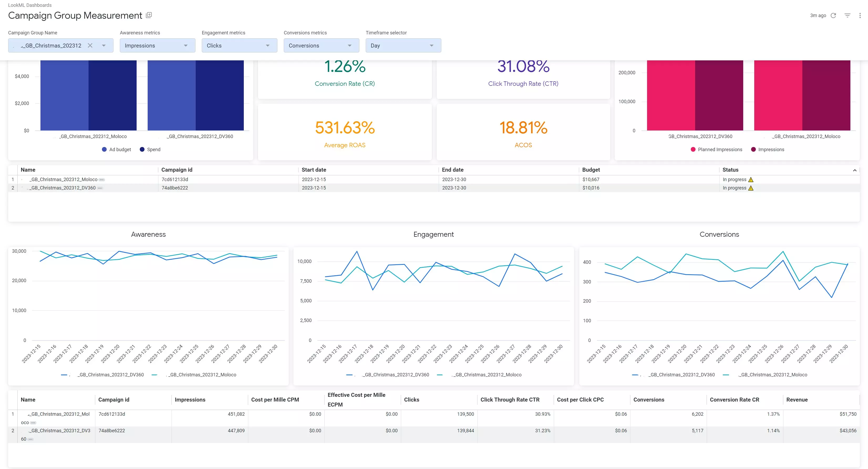Sort metrics table by Revenue header

tap(797, 400)
